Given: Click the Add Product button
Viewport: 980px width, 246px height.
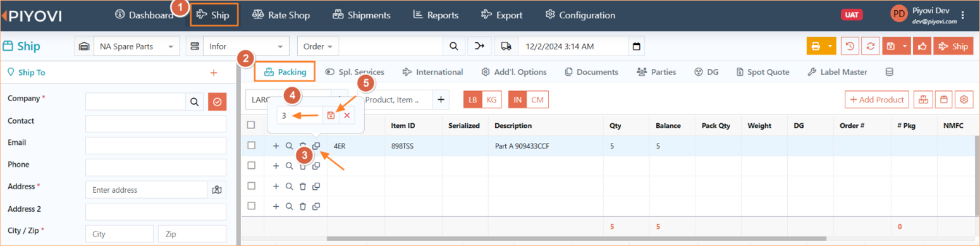Looking at the screenshot, I should (876, 99).
